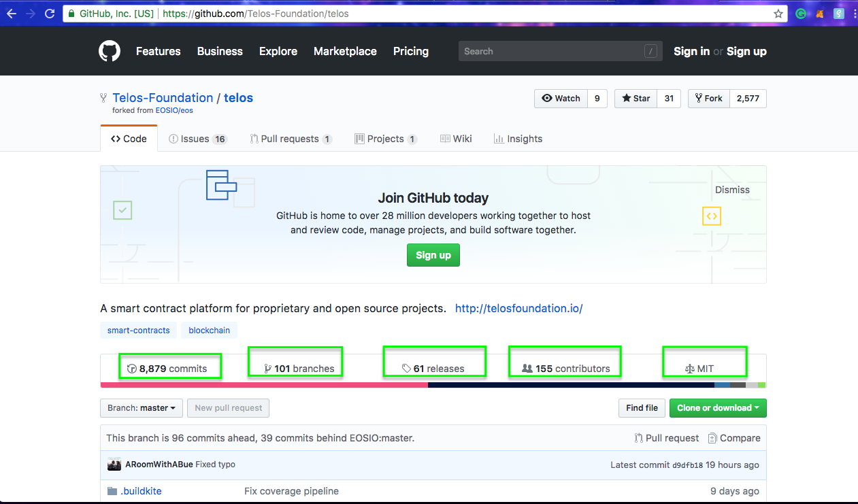Image resolution: width=858 pixels, height=504 pixels.
Task: Go back using browser back arrow
Action: (12, 14)
